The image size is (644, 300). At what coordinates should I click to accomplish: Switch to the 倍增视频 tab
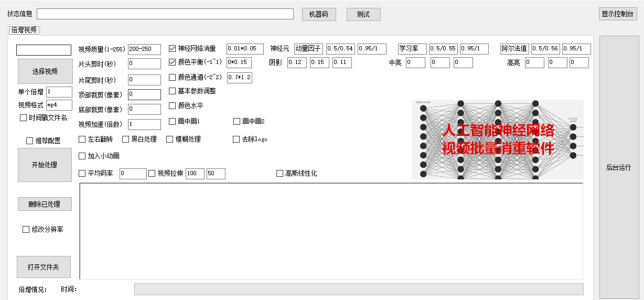[24, 30]
